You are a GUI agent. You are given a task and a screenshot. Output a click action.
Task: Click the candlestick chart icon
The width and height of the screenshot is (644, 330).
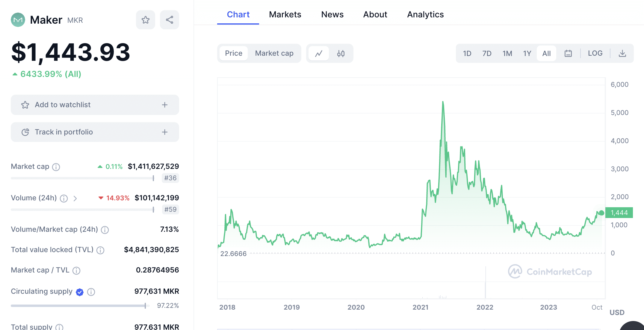[x=340, y=53]
